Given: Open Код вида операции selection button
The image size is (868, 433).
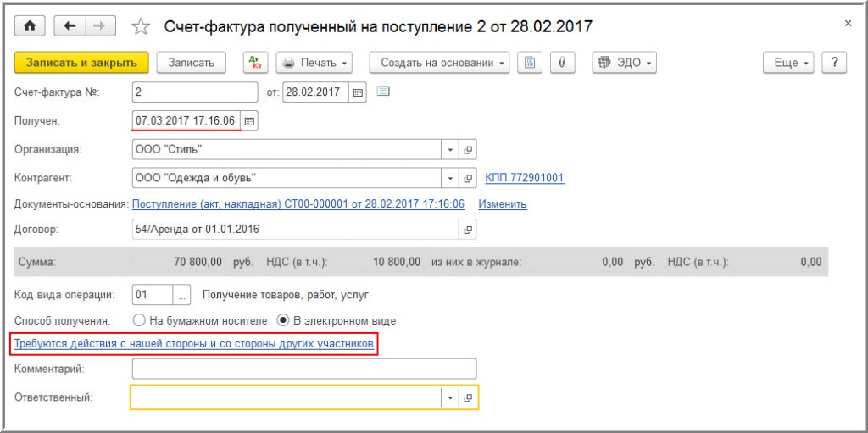Looking at the screenshot, I should (x=181, y=295).
